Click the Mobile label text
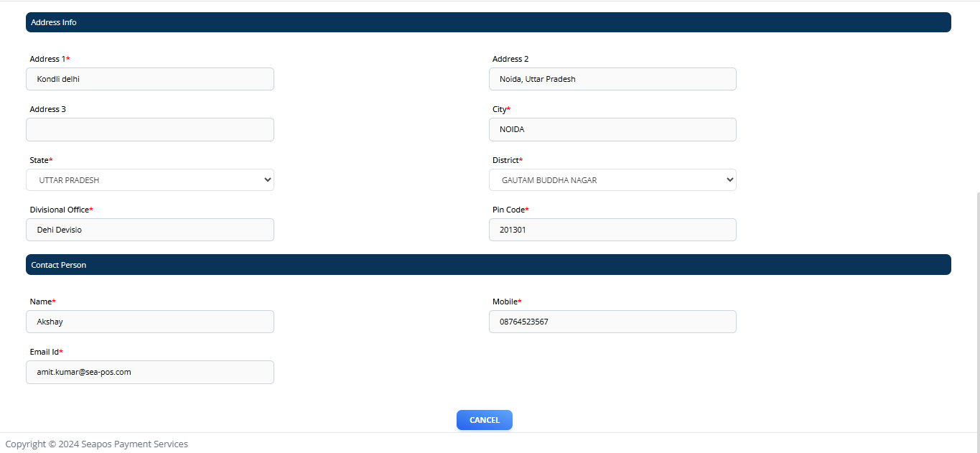 click(506, 302)
